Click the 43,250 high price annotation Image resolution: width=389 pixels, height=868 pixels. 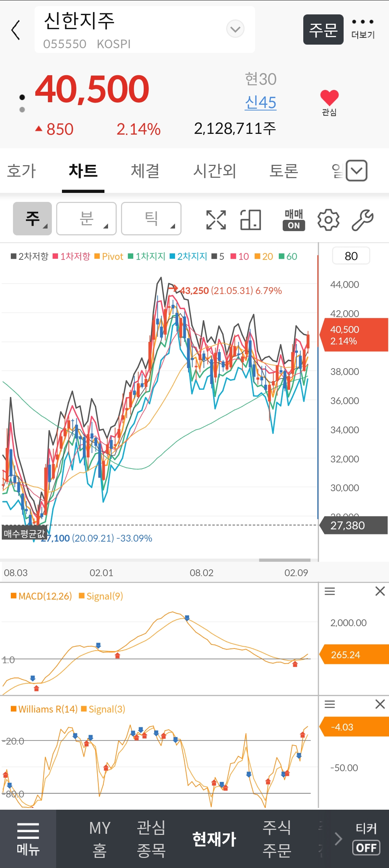pyautogui.click(x=231, y=291)
